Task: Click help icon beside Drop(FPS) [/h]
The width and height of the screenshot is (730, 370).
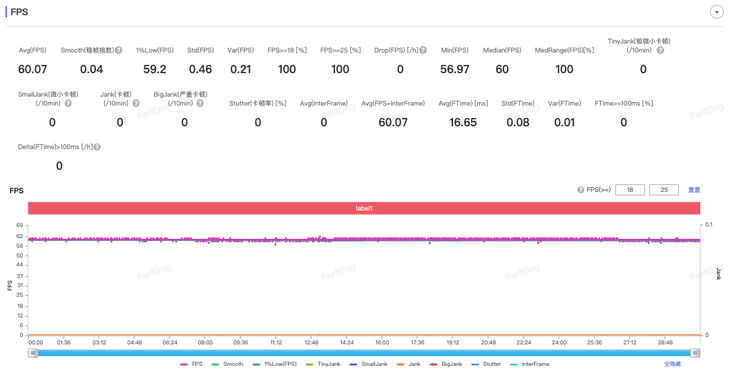Action: pyautogui.click(x=423, y=50)
